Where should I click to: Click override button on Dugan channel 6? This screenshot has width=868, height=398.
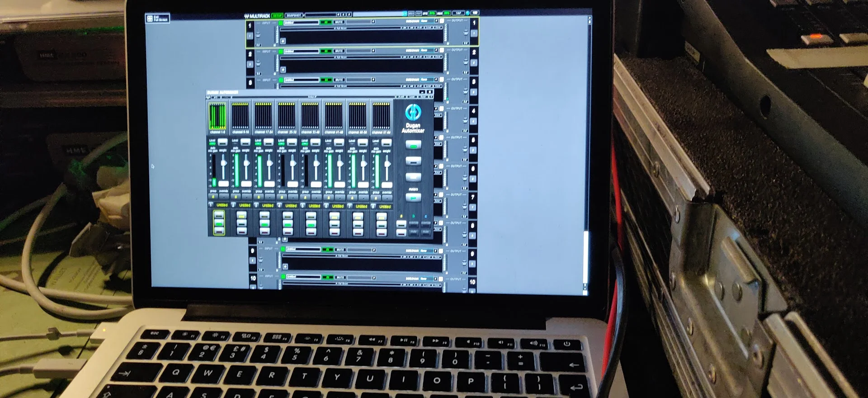[x=340, y=198]
